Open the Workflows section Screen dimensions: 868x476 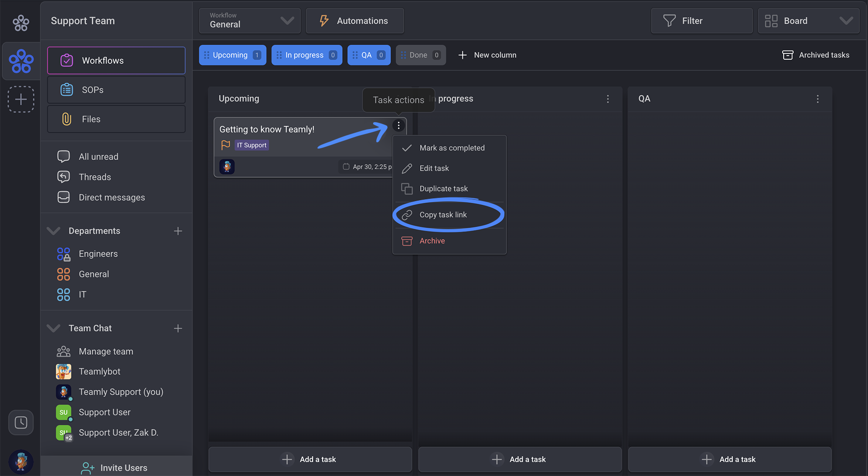[116, 61]
